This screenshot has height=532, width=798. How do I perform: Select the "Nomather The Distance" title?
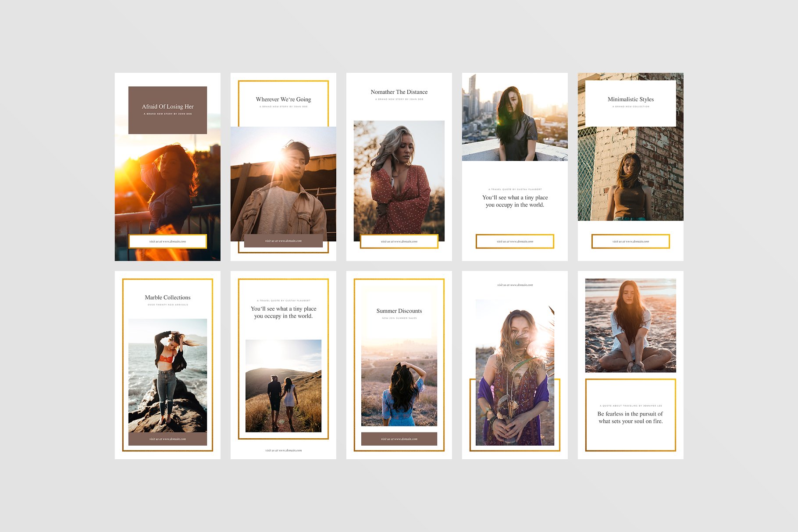[x=399, y=92]
